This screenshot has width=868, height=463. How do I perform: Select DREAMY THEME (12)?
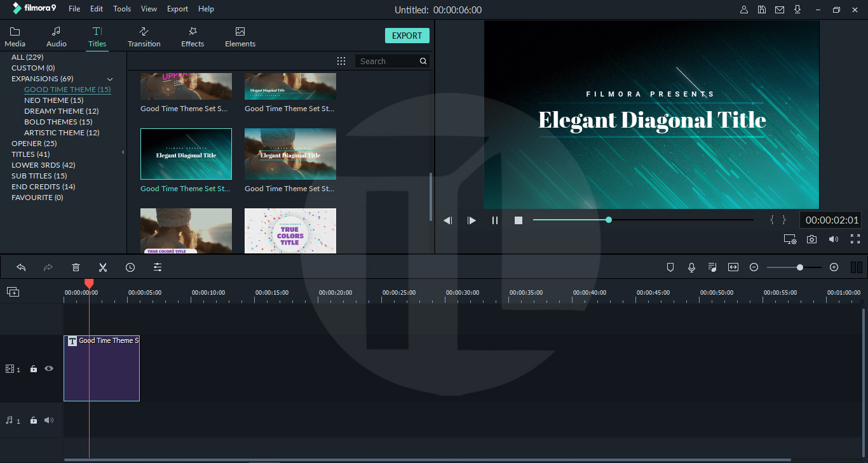coord(62,111)
